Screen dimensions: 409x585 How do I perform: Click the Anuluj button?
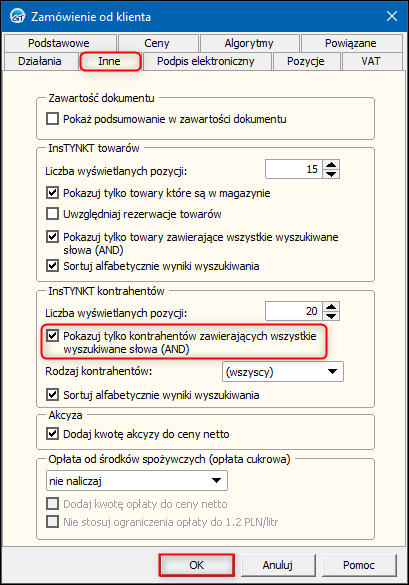click(x=277, y=565)
